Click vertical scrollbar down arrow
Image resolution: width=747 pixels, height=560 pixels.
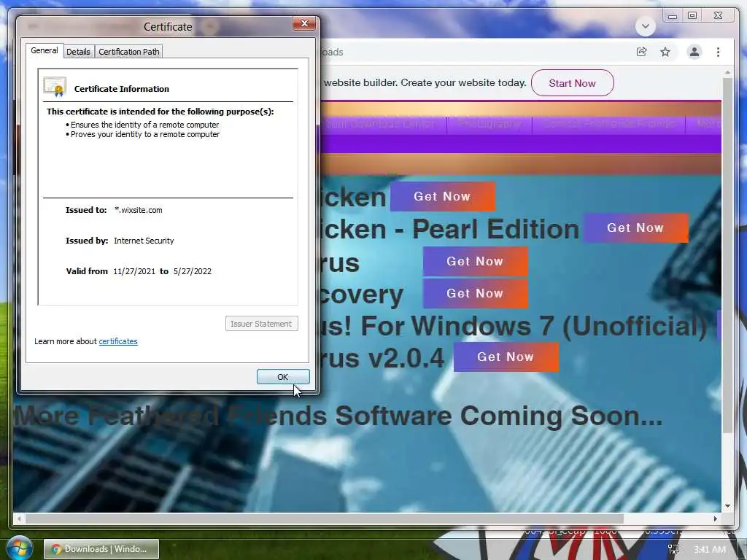[727, 506]
